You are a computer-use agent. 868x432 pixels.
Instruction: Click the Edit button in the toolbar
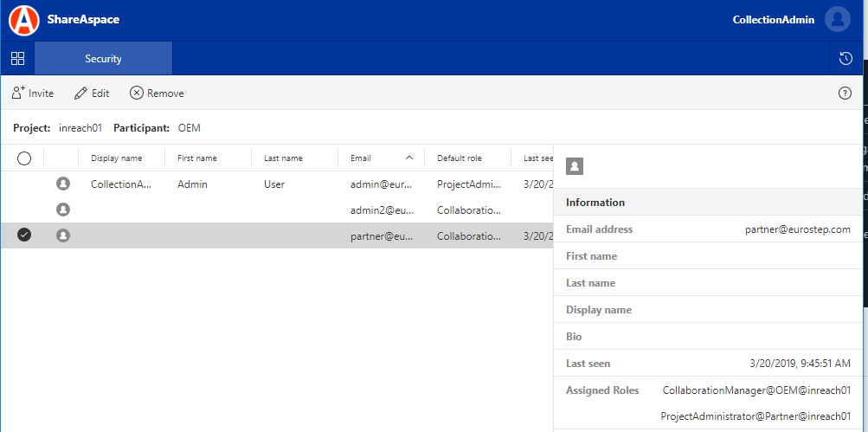pyautogui.click(x=92, y=93)
